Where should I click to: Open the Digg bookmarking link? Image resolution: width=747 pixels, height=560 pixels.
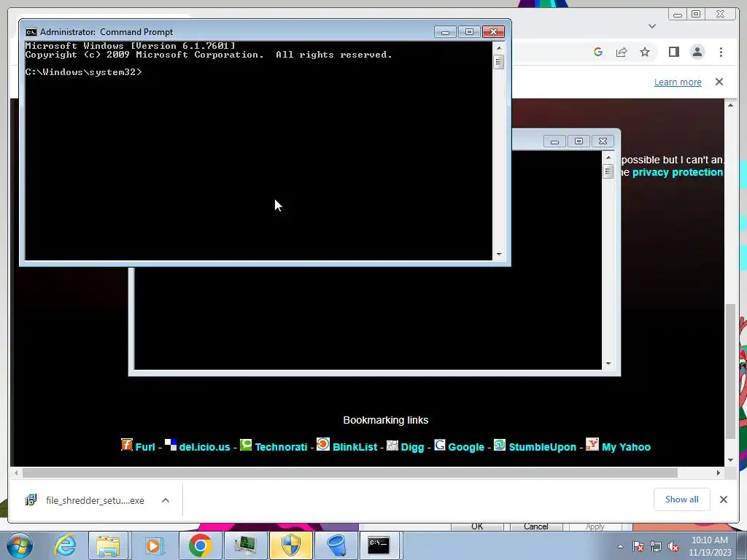[x=413, y=447]
